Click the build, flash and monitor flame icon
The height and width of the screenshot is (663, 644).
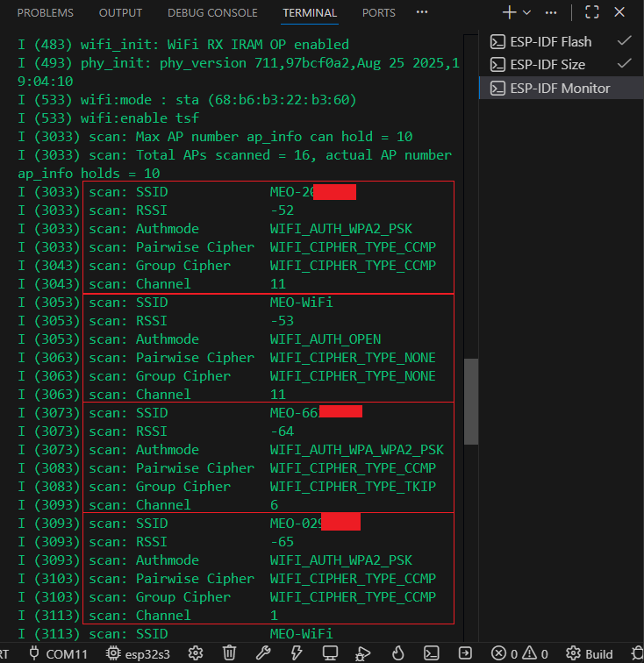click(x=397, y=653)
